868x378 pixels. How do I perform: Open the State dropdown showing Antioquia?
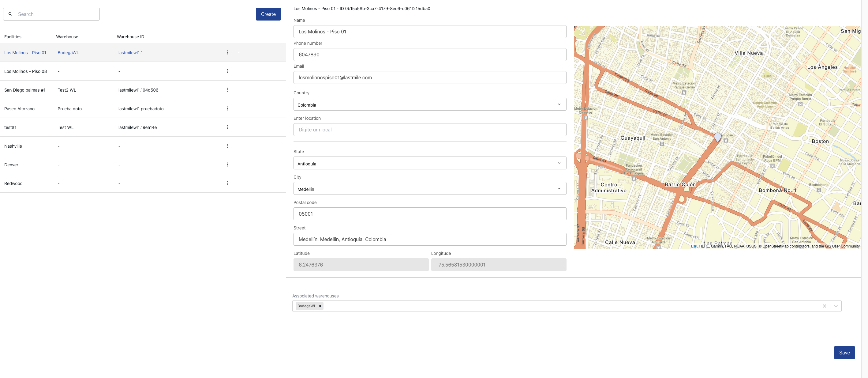[429, 163]
